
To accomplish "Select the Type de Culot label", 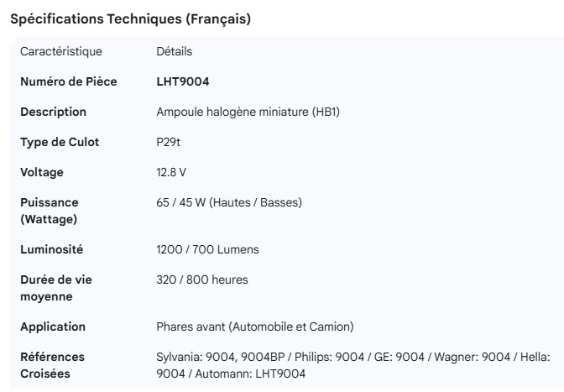I will point(60,142).
